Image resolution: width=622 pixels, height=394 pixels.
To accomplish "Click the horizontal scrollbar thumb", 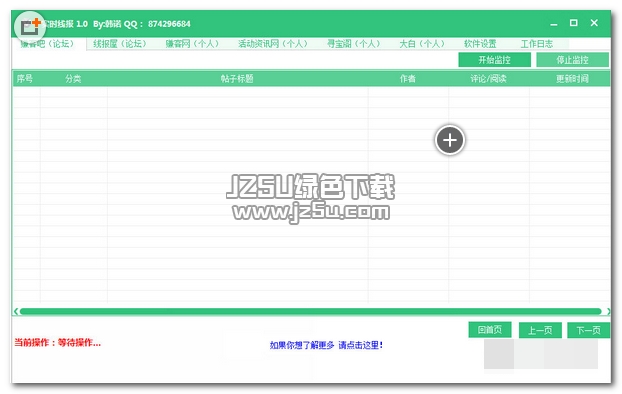I will point(311,311).
